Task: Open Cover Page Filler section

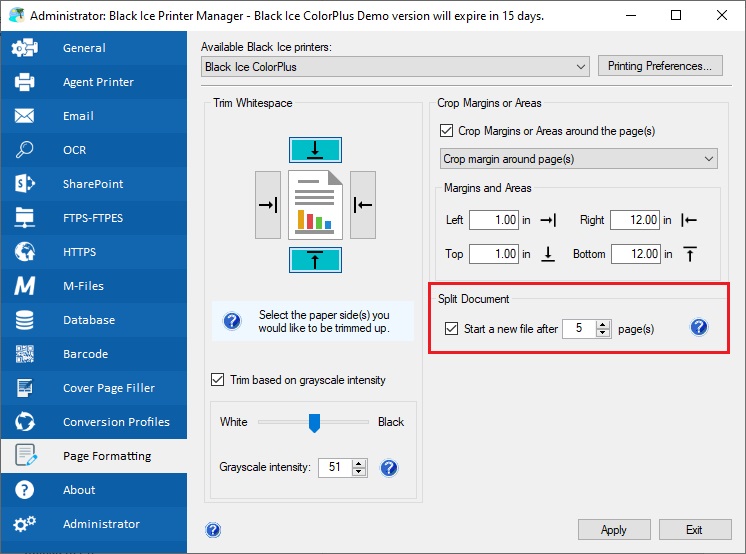Action: click(94, 388)
